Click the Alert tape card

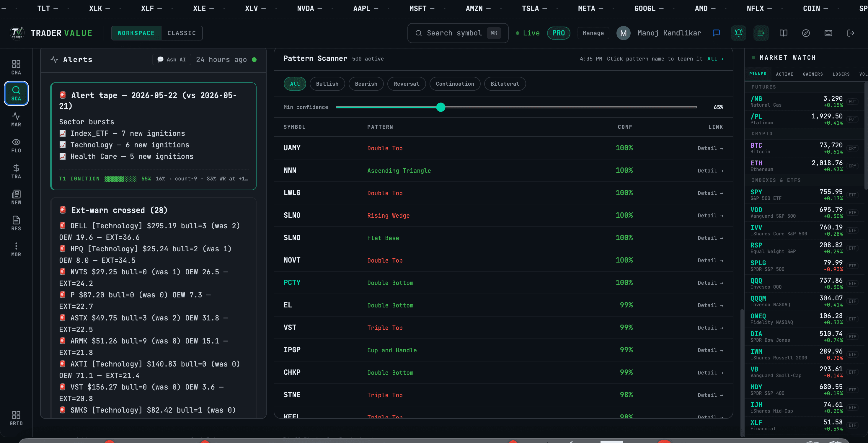(x=153, y=136)
